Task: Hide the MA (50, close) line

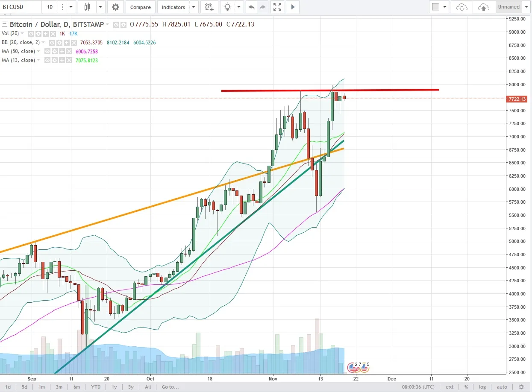Action: [x=47, y=51]
